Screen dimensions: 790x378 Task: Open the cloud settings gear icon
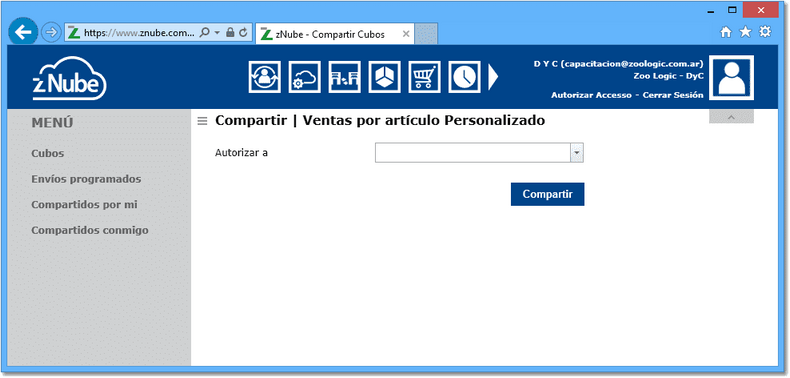(304, 77)
